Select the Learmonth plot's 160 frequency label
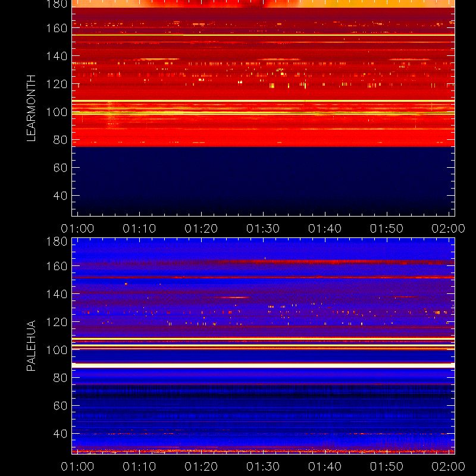476x476 pixels. 57,28
